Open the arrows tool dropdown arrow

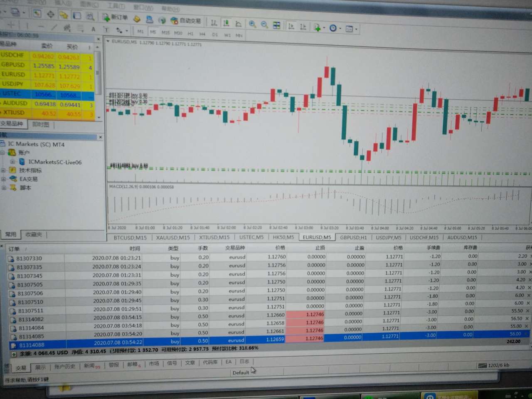point(126,31)
